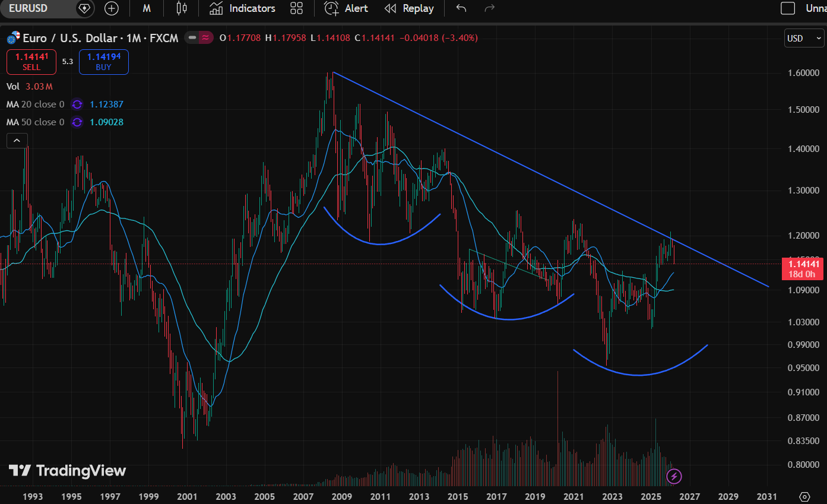Click the red SELL price button
The width and height of the screenshot is (827, 504).
(x=31, y=62)
